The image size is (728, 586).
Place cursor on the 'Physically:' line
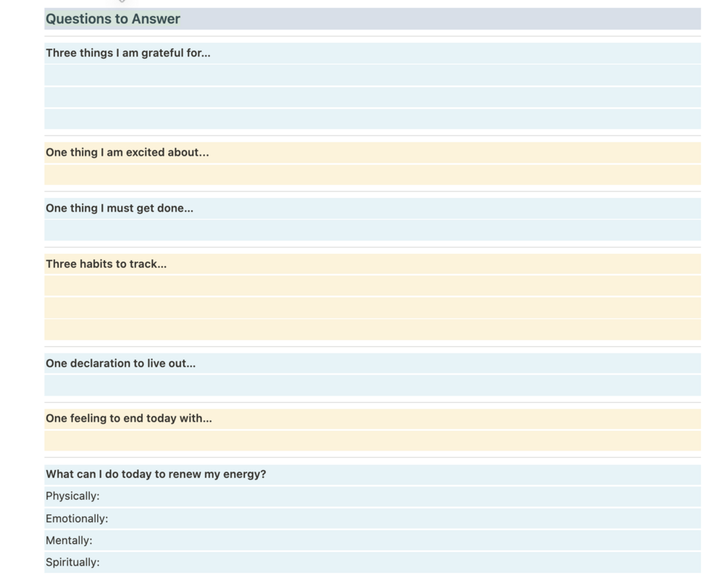372,496
